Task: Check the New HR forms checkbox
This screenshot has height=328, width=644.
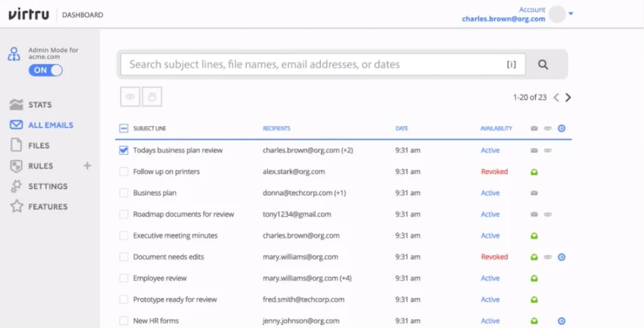Action: (124, 321)
